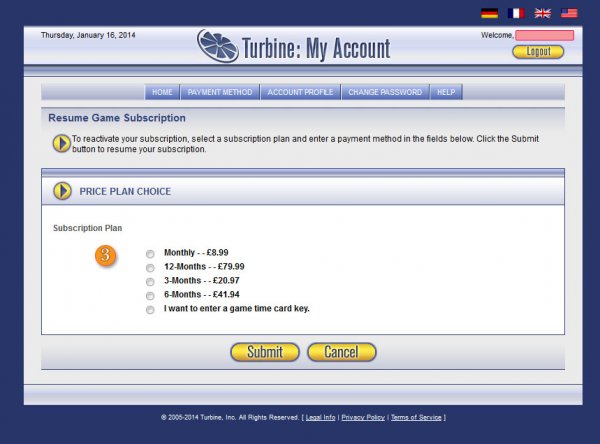Select the 12-Months £79.99 plan
This screenshot has height=444, width=600.
150,268
